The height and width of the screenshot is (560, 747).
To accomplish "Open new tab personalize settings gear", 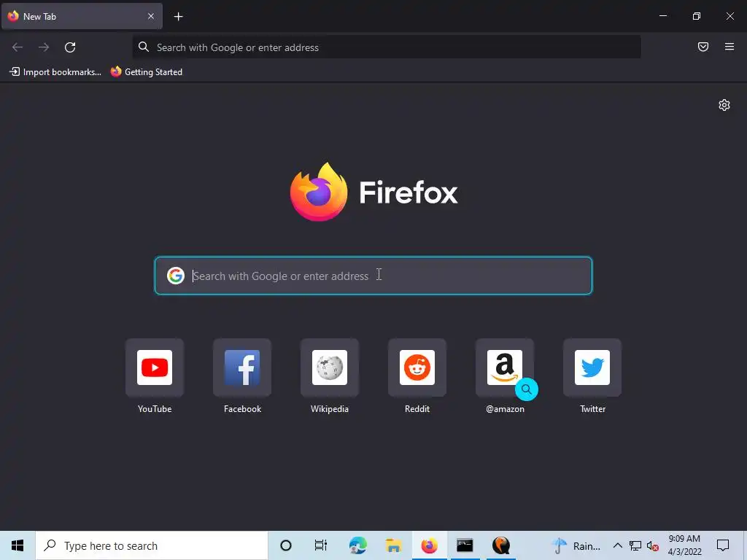I will click(x=724, y=105).
